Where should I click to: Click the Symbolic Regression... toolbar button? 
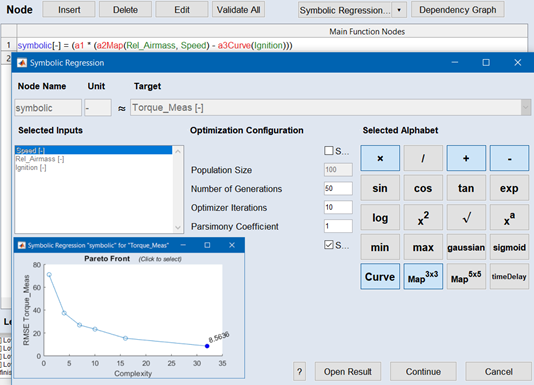tap(345, 10)
